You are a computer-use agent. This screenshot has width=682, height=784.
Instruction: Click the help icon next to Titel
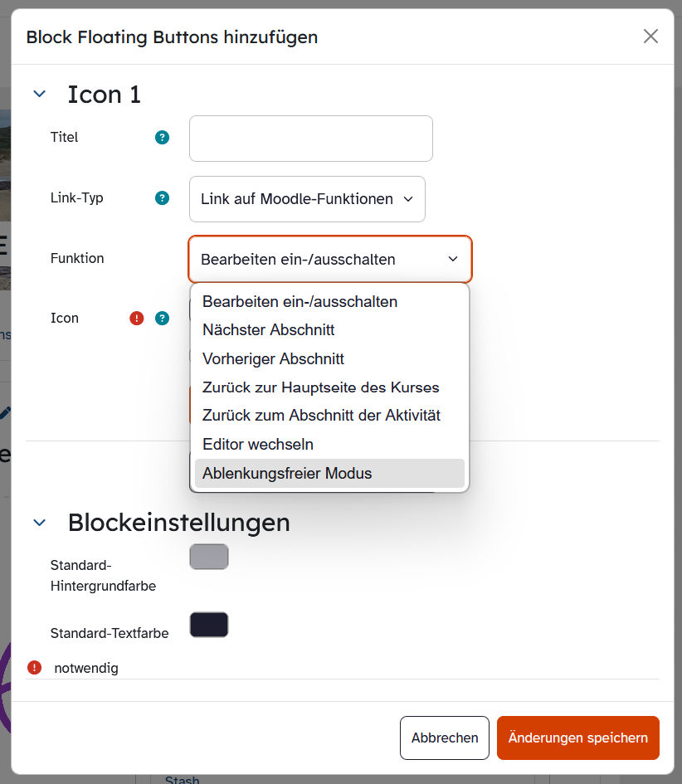pos(163,138)
